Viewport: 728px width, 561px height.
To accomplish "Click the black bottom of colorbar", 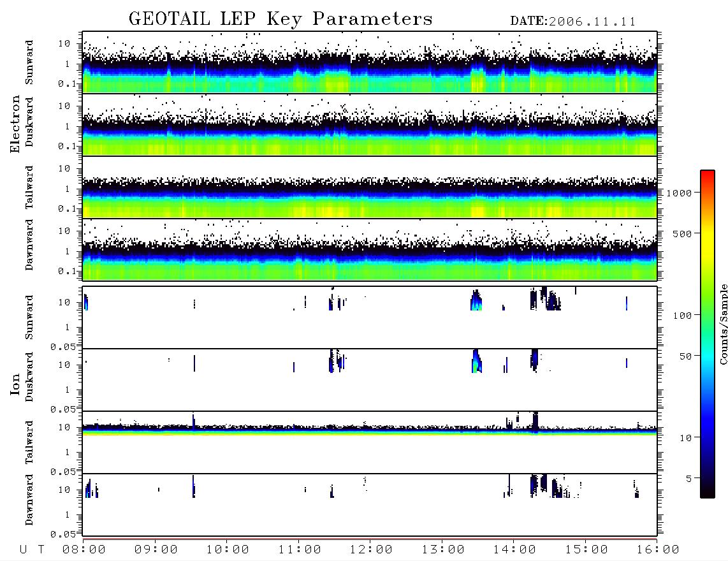I will pos(708,492).
